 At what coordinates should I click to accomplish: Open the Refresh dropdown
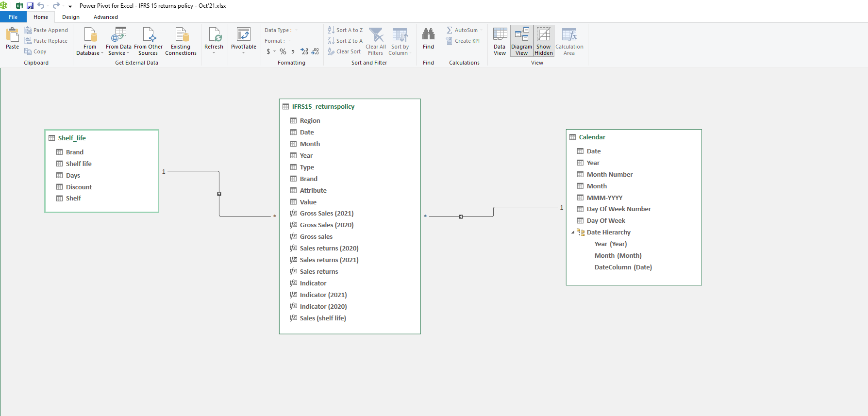pyautogui.click(x=214, y=41)
